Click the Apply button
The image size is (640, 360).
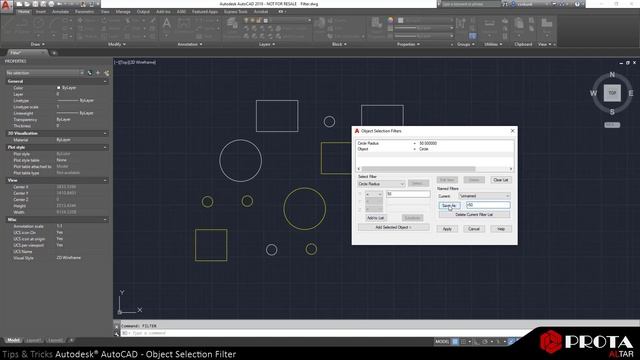coord(447,229)
